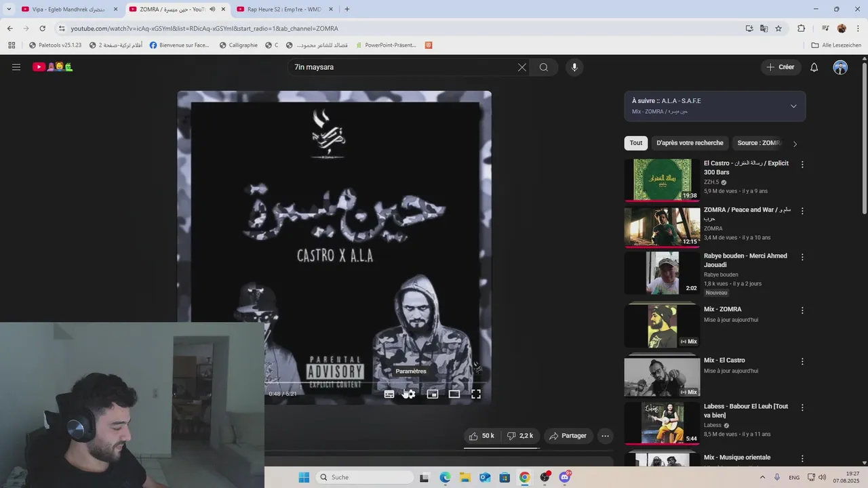This screenshot has width=868, height=488.
Task: Select the Tout filter chip
Action: [636, 143]
